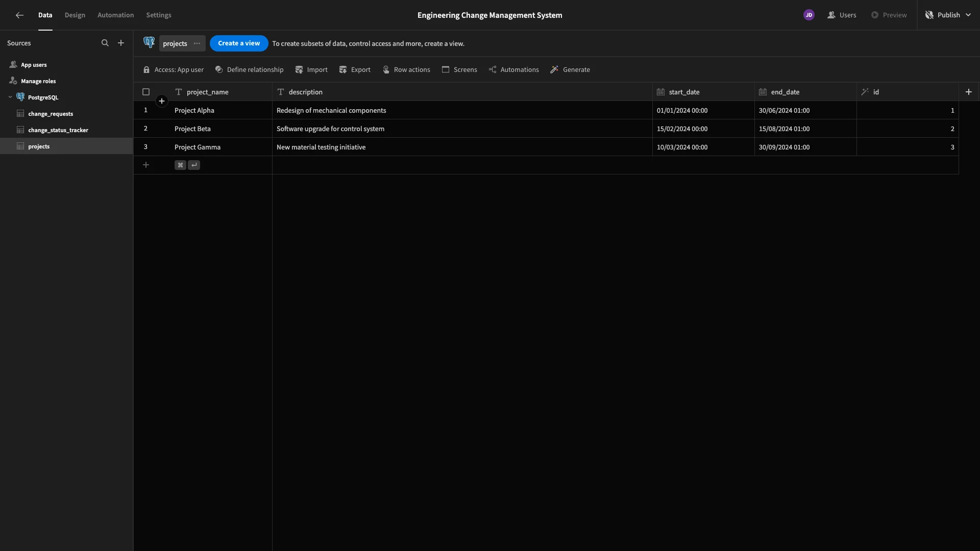Open the Data tab
The width and height of the screenshot is (980, 551).
click(45, 15)
